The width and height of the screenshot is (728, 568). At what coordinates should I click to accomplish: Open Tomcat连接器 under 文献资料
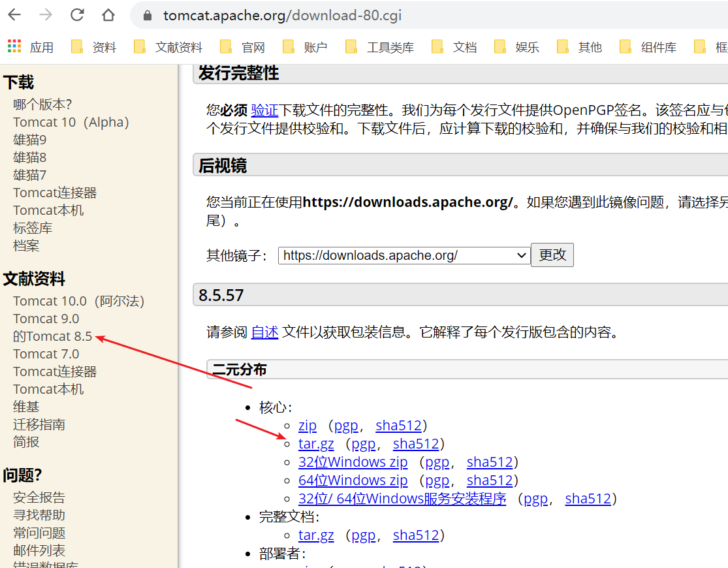tap(55, 371)
